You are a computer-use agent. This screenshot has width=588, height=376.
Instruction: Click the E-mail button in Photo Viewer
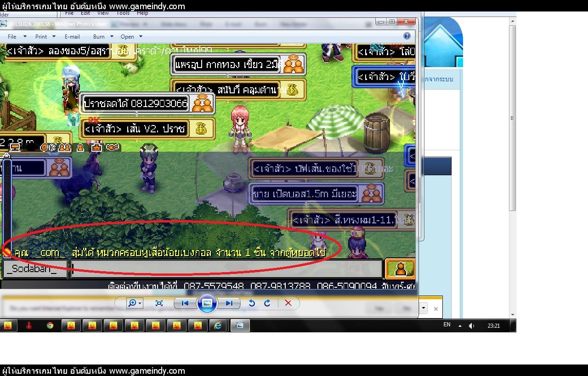click(x=72, y=36)
